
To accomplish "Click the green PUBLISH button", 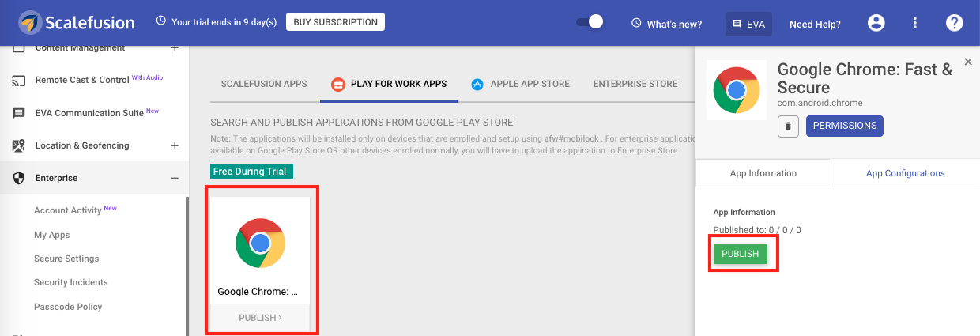I will (x=740, y=254).
